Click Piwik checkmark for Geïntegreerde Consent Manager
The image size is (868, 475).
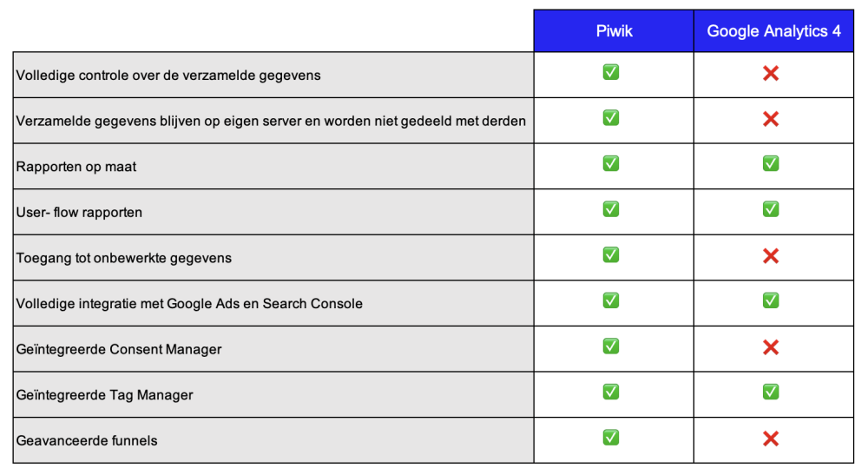coord(610,346)
